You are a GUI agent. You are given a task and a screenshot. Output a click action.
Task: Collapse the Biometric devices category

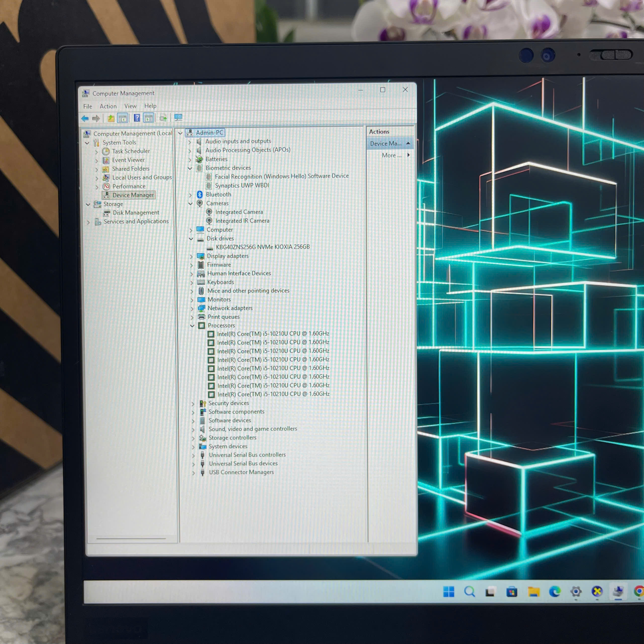click(190, 168)
